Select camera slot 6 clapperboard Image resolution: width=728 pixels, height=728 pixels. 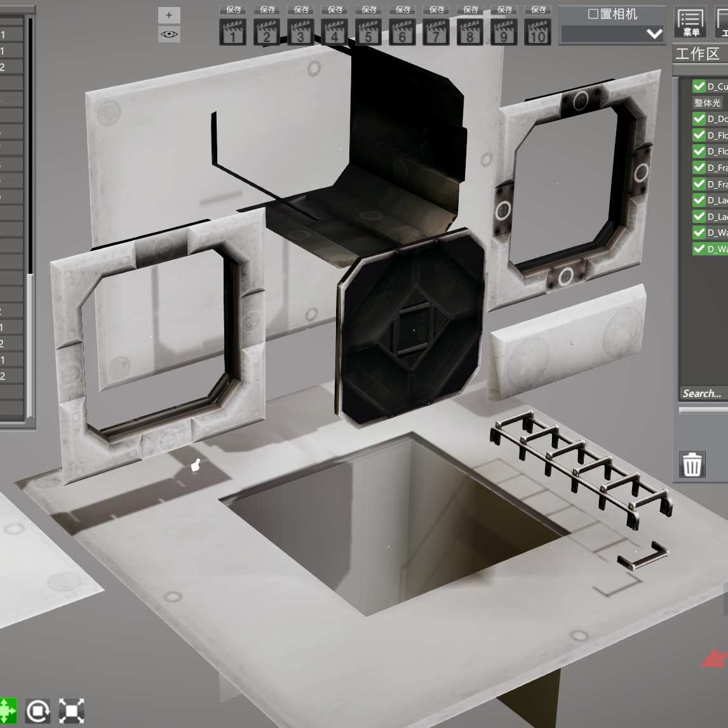pyautogui.click(x=402, y=32)
